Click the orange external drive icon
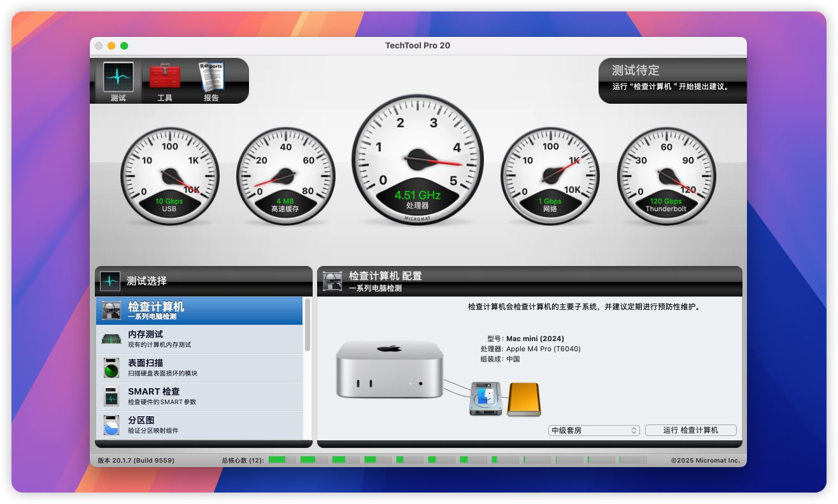Viewport: 838px width, 504px height. point(523,399)
